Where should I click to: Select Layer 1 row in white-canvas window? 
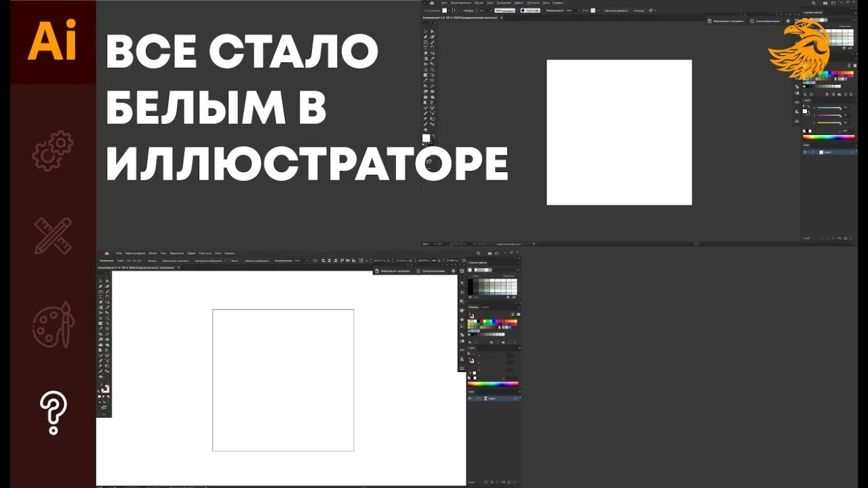(494, 399)
